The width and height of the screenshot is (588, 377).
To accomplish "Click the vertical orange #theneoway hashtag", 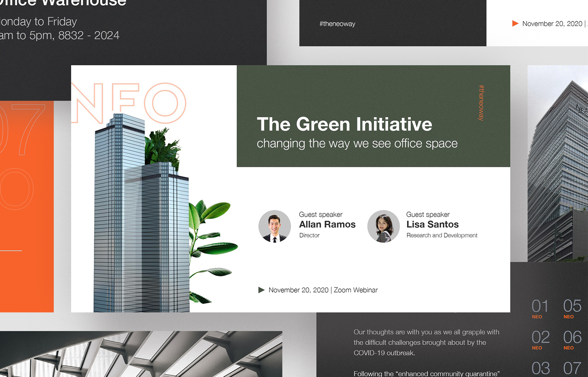I will tap(481, 103).
